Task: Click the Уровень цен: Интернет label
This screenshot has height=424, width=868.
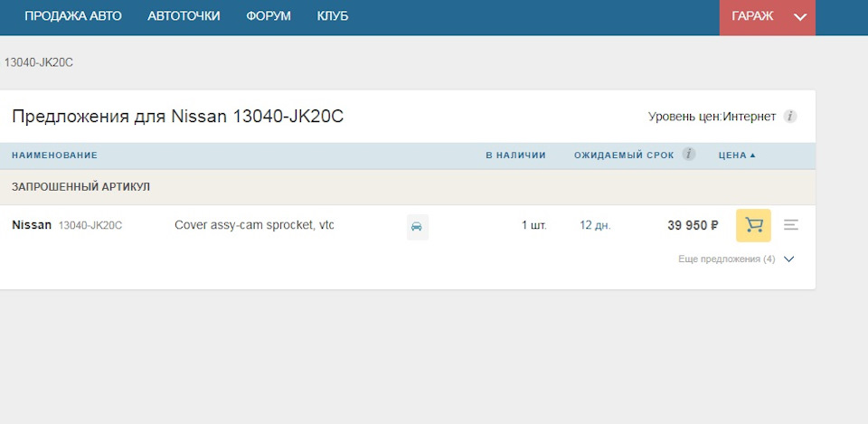Action: click(x=712, y=117)
